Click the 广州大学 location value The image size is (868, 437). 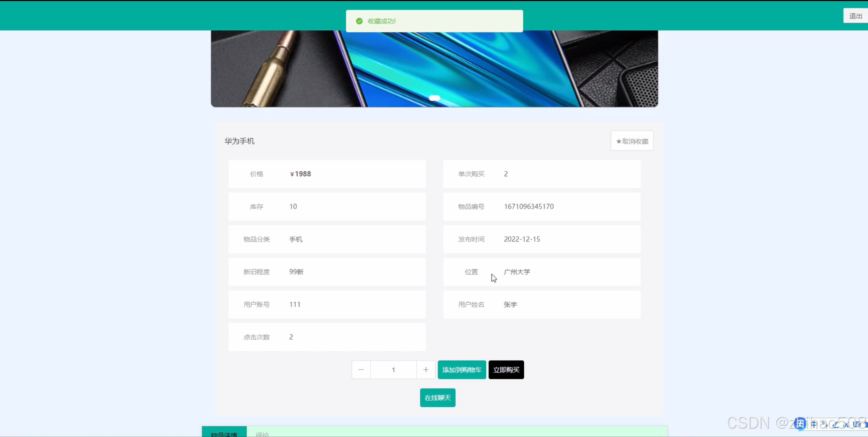point(517,272)
